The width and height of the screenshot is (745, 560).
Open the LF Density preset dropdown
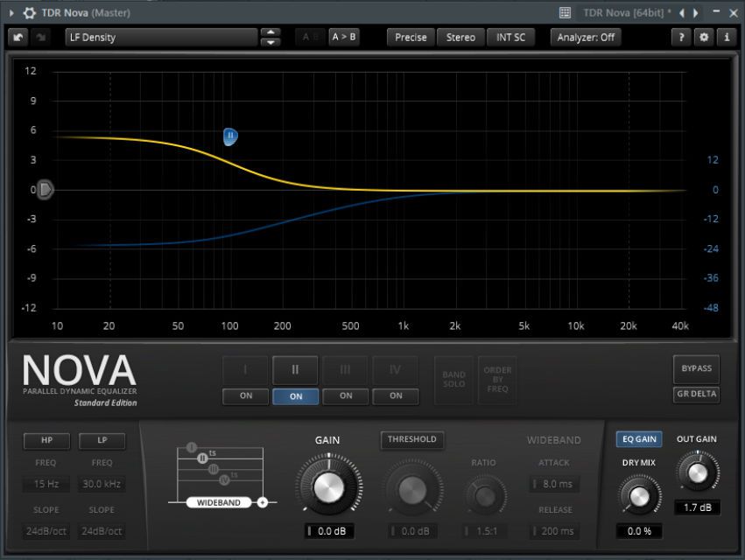point(162,37)
